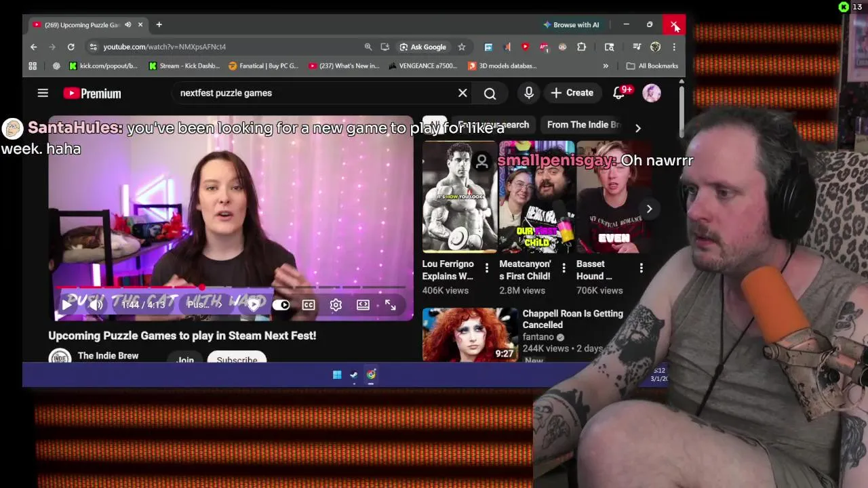Show more filter chips with arrow
The width and height of the screenshot is (868, 488).
637,127
